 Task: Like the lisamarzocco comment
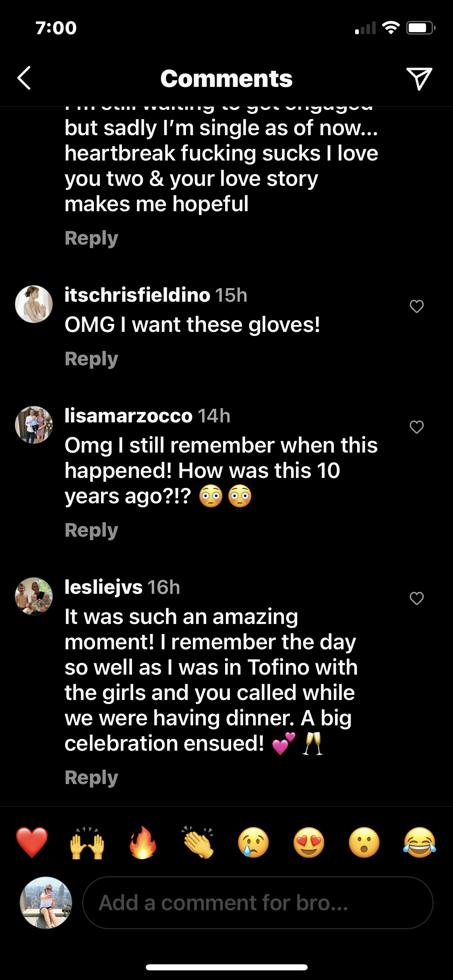point(416,427)
